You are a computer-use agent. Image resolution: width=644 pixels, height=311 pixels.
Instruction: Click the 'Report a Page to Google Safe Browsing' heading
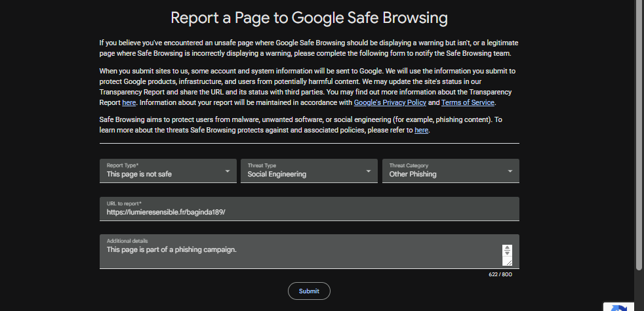click(x=309, y=18)
